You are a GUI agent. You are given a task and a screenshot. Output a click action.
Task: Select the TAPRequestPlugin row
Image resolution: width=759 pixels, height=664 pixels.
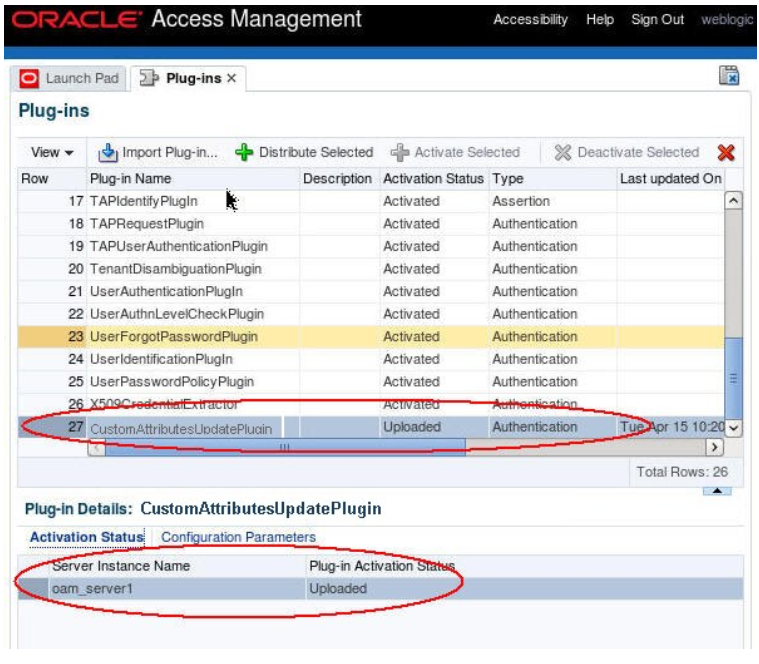click(x=371, y=224)
